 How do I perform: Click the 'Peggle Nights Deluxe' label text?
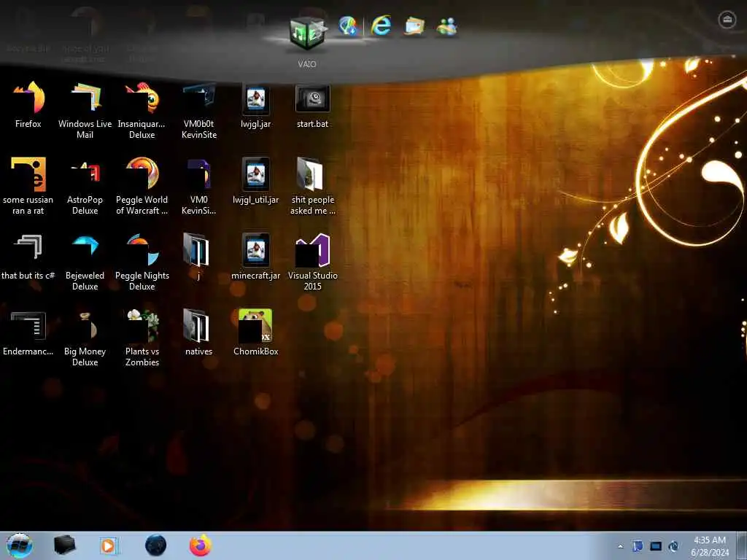142,281
